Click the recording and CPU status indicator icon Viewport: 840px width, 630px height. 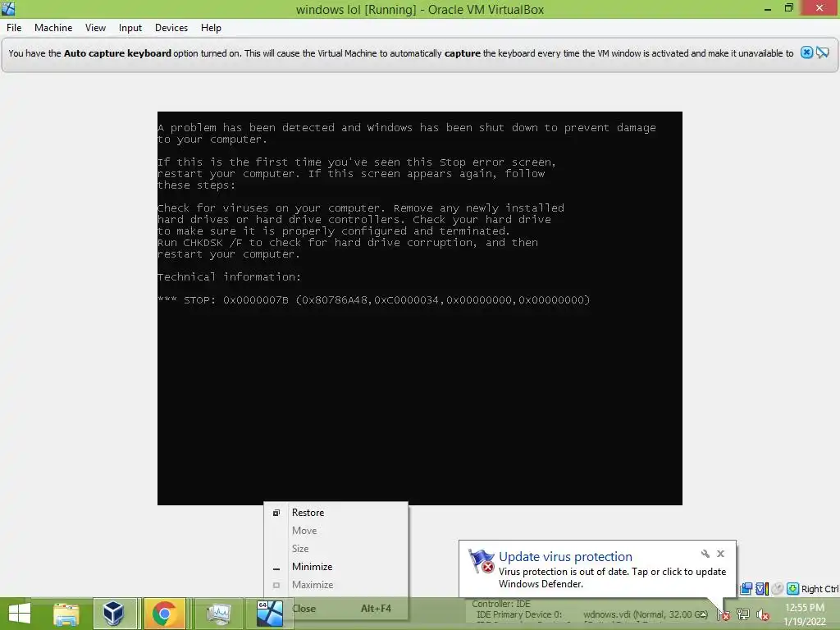pos(762,589)
